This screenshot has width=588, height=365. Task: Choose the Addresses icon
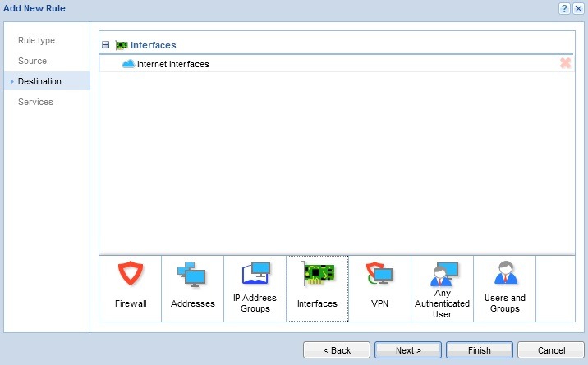[x=192, y=275]
